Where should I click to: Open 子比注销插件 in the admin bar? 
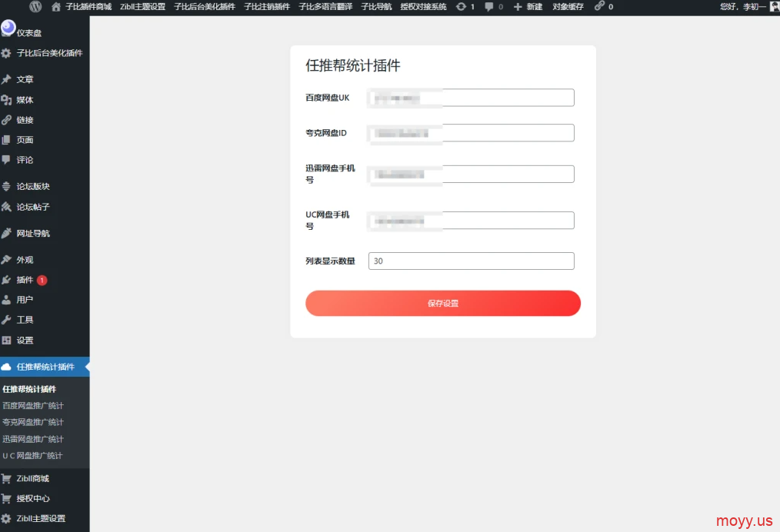(x=267, y=7)
